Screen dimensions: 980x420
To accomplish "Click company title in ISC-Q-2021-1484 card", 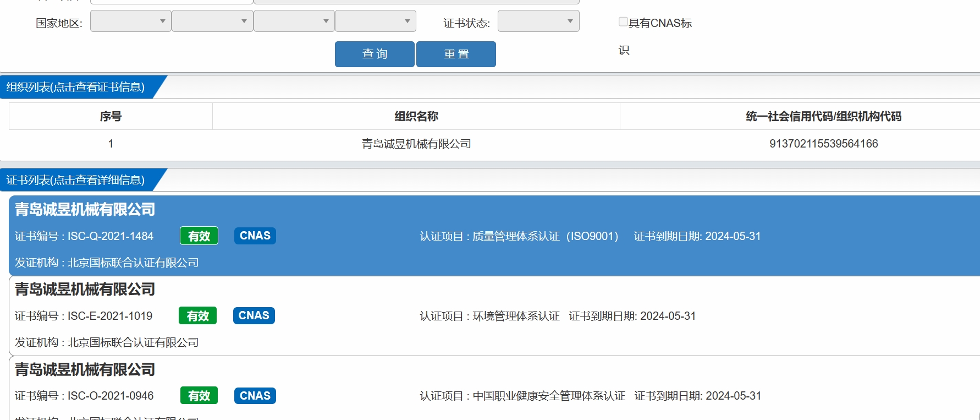I will coord(85,209).
